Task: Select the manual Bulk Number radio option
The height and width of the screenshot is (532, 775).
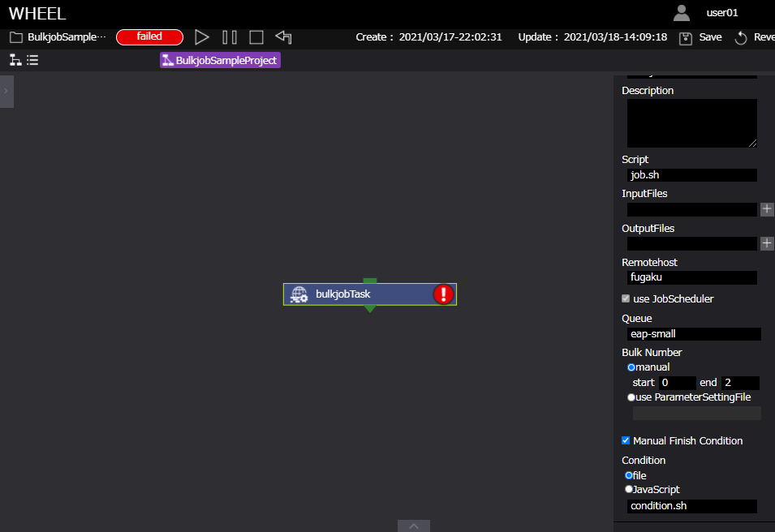Action: [x=631, y=367]
